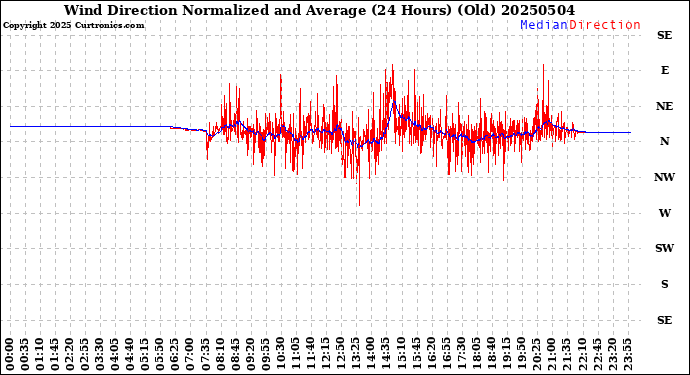
Task: Click the 19:50 time axis label
Action: pyautogui.click(x=521, y=354)
